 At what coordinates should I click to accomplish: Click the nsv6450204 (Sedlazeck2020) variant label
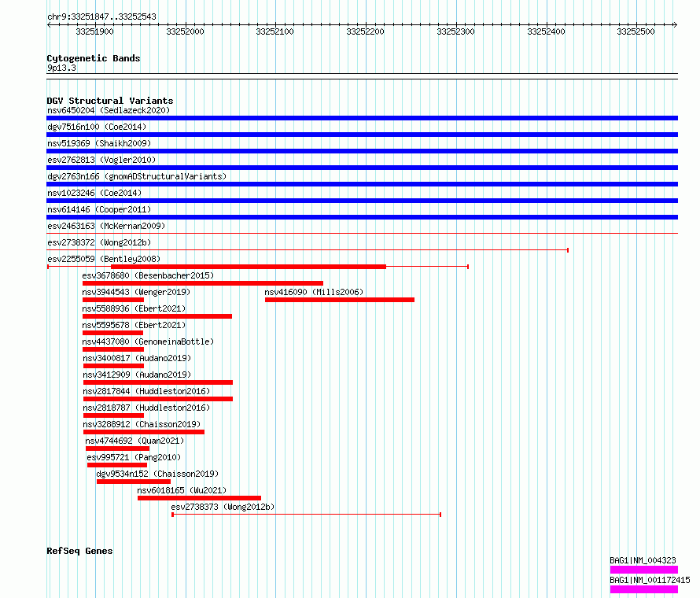click(x=109, y=110)
